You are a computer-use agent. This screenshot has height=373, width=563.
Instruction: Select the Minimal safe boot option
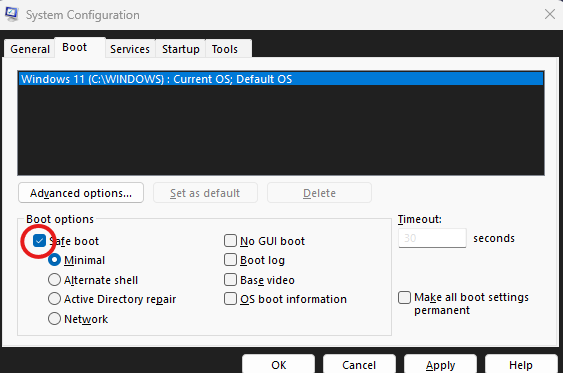coord(54,260)
